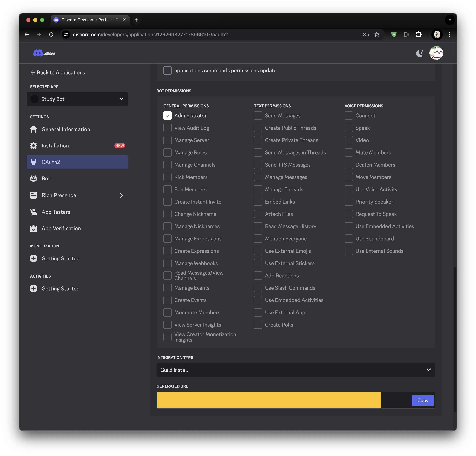This screenshot has width=476, height=456.
Task: Open Getting Started under Activities
Action: [77, 289]
